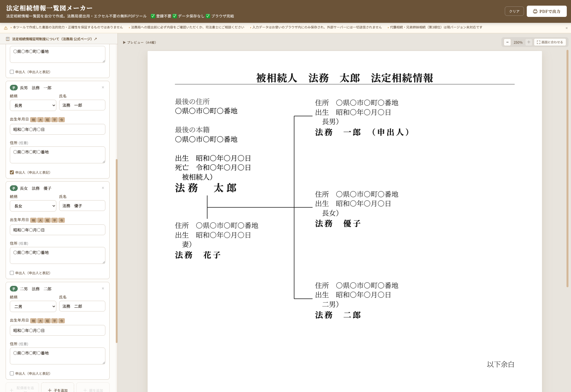
Task: Click the plus icon on the 子を追加 button
Action: (x=50, y=390)
